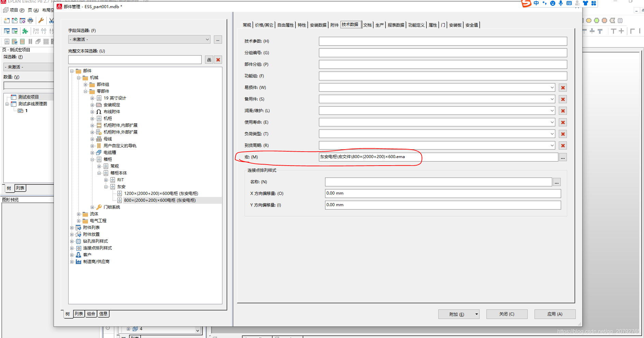Click the binoculars search icon beside full-text filter
This screenshot has width=644, height=338.
[209, 60]
